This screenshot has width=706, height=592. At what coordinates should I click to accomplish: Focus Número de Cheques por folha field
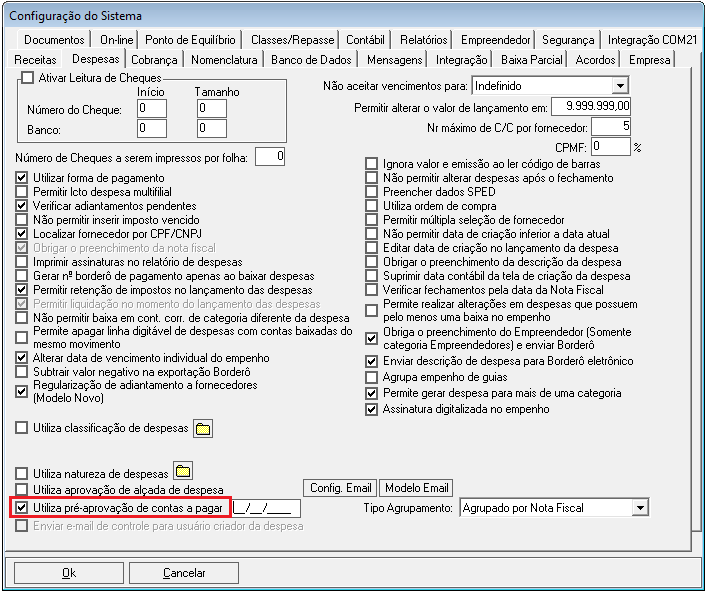[270, 157]
